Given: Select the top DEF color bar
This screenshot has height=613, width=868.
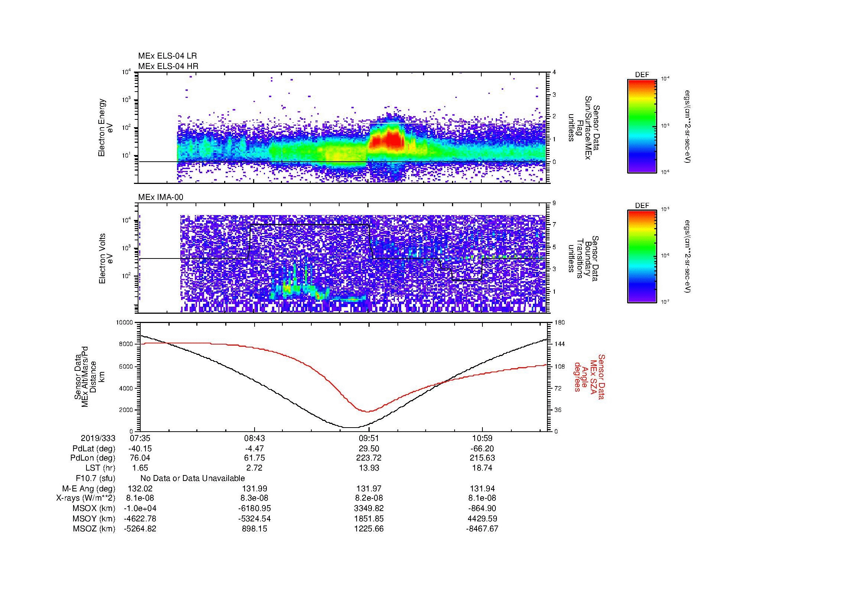Looking at the screenshot, I should tap(642, 126).
